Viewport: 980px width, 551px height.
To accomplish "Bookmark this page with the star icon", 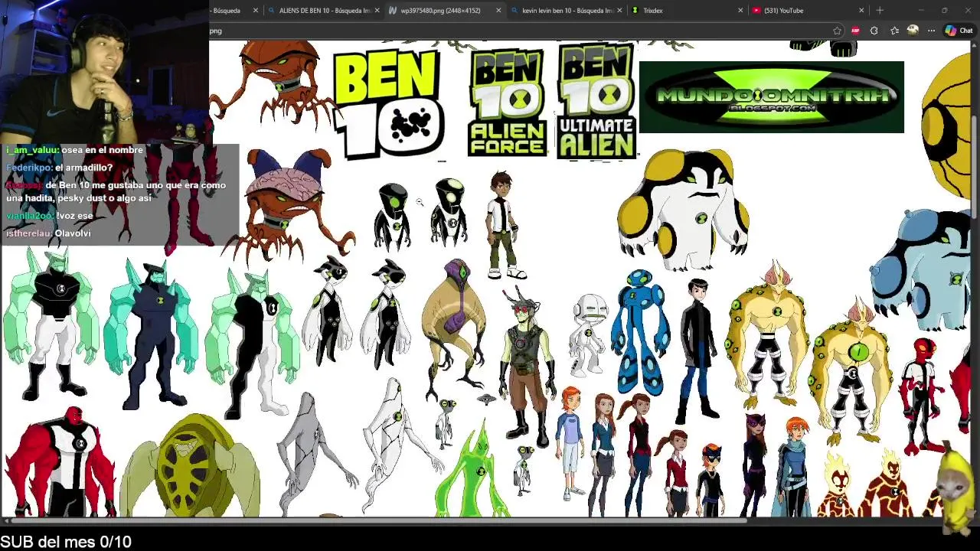I will pos(837,31).
